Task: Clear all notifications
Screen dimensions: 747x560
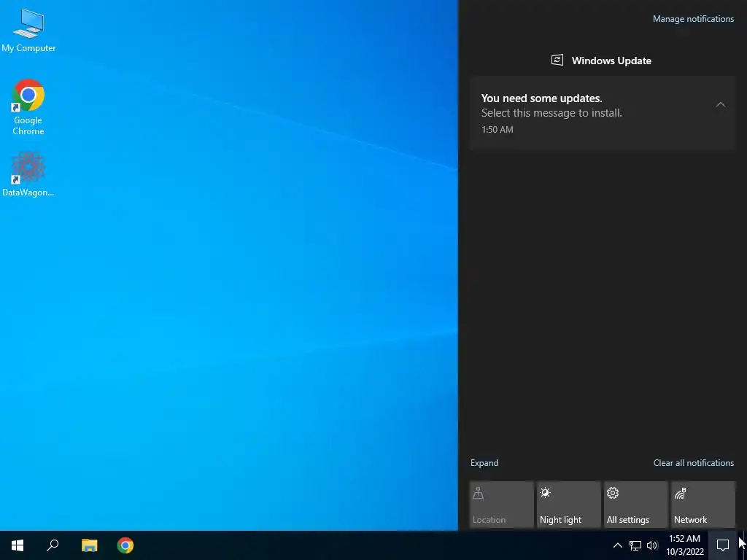Action: tap(693, 463)
